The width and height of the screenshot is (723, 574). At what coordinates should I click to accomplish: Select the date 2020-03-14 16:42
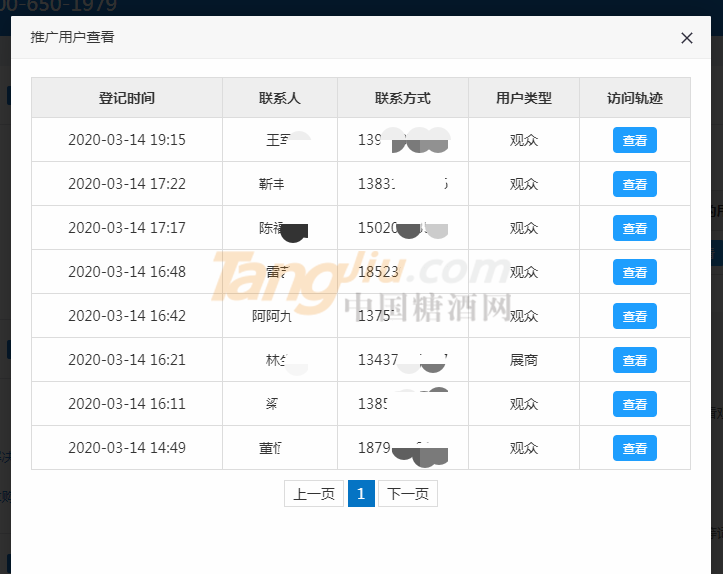click(127, 316)
